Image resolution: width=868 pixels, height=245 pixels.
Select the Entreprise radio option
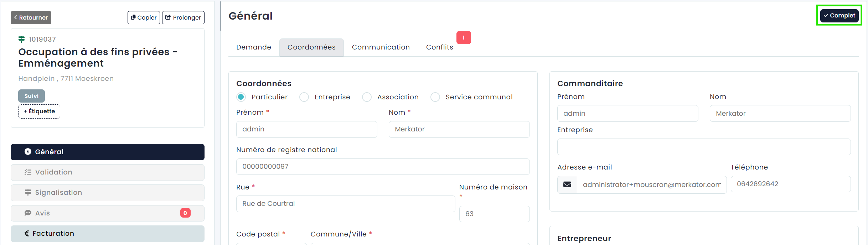click(x=304, y=97)
